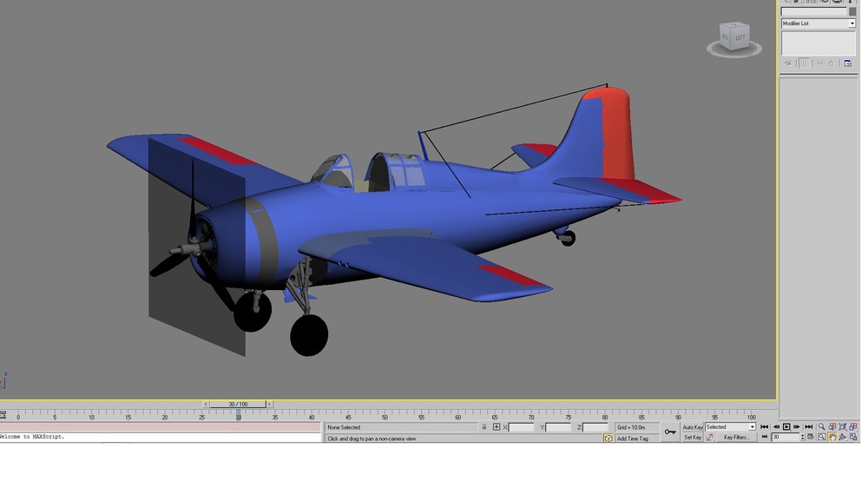The height and width of the screenshot is (488, 868).
Task: Open the Hierarchy command panel tab
Action: 811,2
